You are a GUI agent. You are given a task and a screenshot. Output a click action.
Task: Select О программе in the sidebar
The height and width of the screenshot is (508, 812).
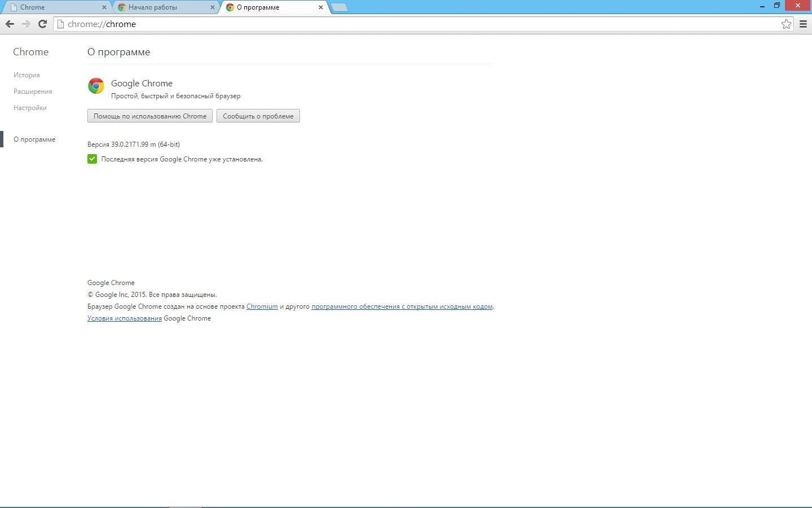[x=34, y=139]
